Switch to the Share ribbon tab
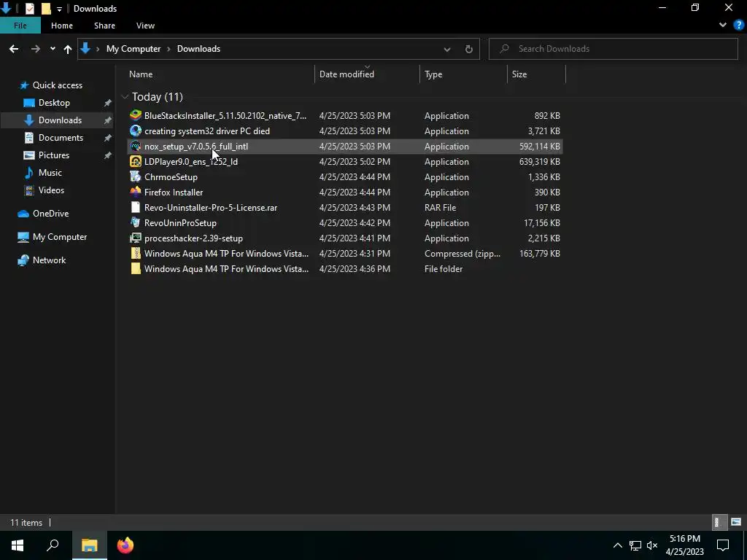The height and width of the screenshot is (560, 747). [x=104, y=26]
